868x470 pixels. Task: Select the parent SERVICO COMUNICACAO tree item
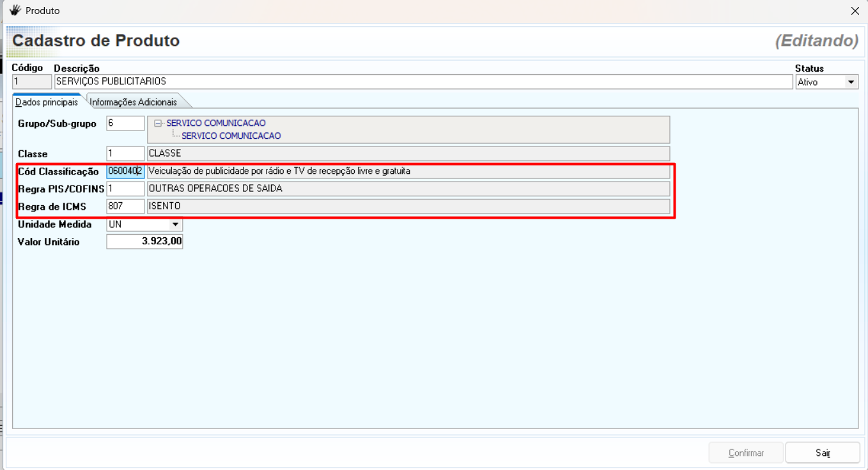pyautogui.click(x=216, y=123)
